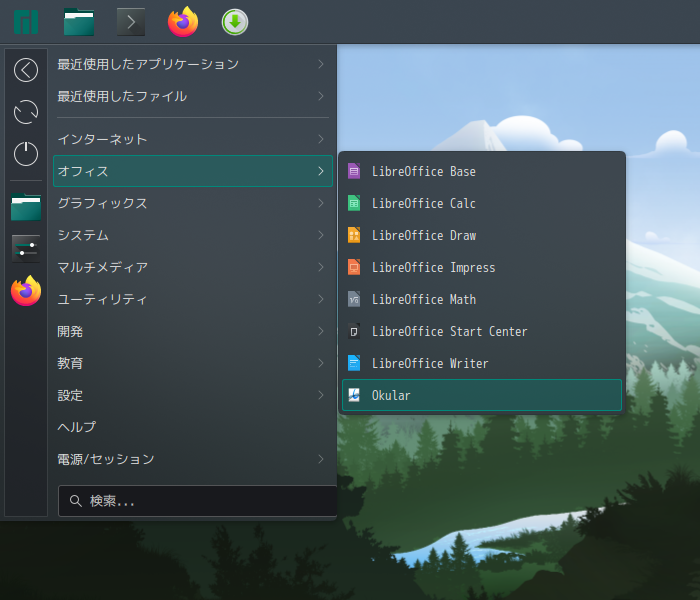700x600 pixels.
Task: Expand the マルチメディア submenu arrow
Action: [x=321, y=267]
